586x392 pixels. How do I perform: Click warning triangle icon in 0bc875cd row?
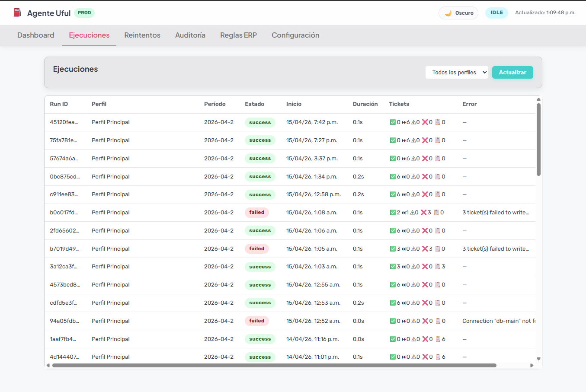413,177
